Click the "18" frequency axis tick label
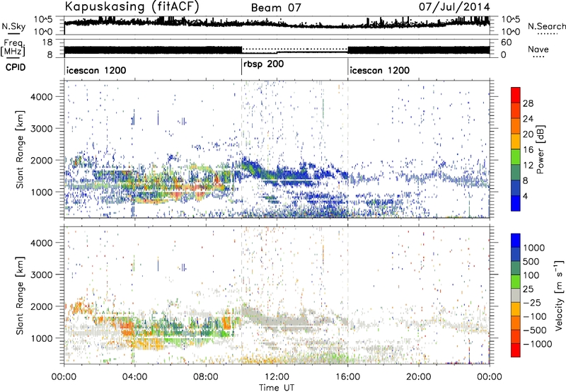The image size is (566, 392). [x=47, y=42]
